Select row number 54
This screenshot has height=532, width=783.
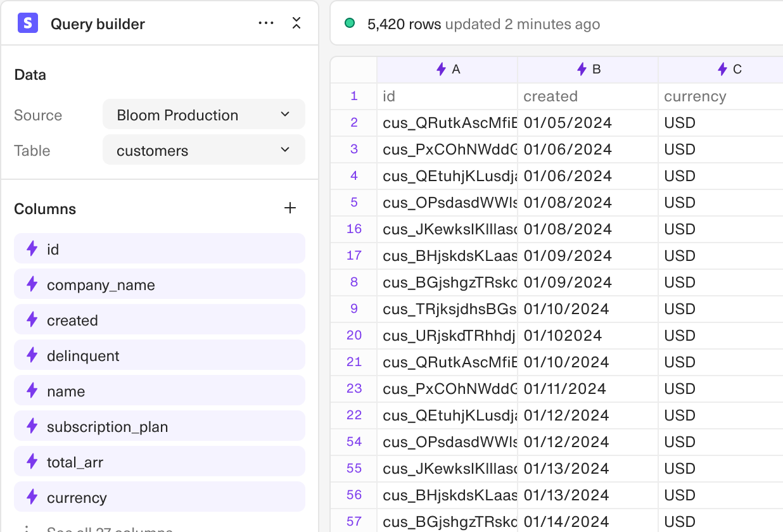(354, 442)
